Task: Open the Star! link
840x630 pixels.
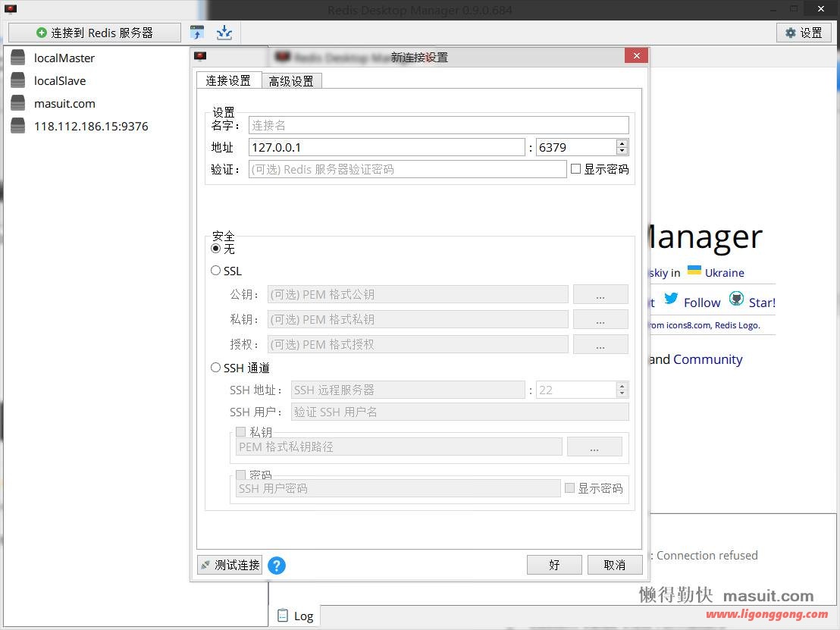Action: [x=762, y=302]
